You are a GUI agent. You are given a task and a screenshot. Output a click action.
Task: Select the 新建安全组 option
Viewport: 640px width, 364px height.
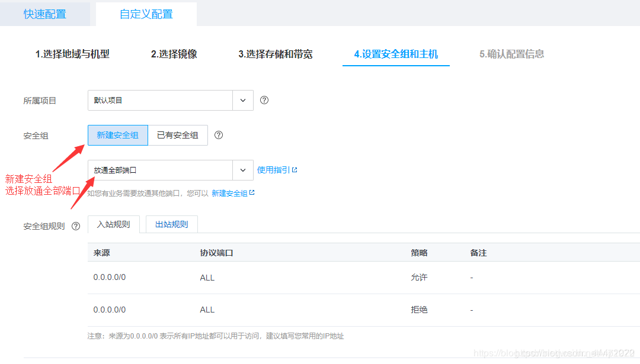(117, 135)
